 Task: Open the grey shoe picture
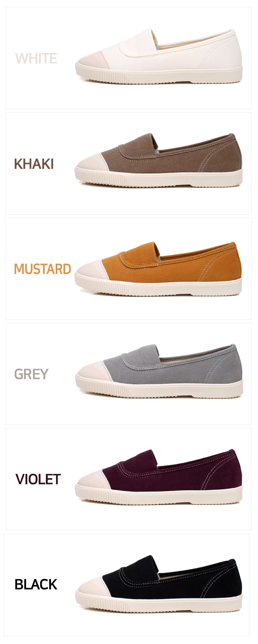coord(159,371)
